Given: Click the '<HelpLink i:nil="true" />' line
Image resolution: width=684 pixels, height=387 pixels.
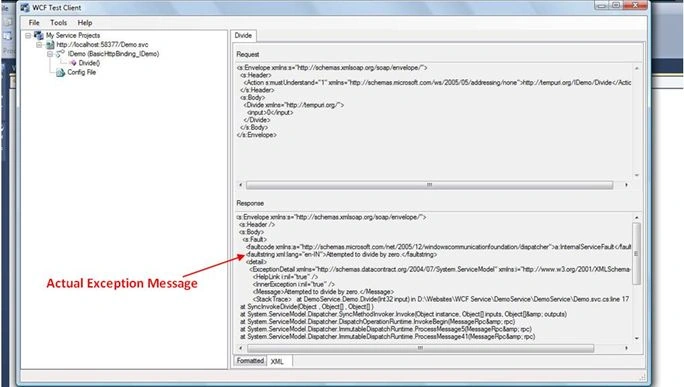Looking at the screenshot, I should pyautogui.click(x=285, y=277).
